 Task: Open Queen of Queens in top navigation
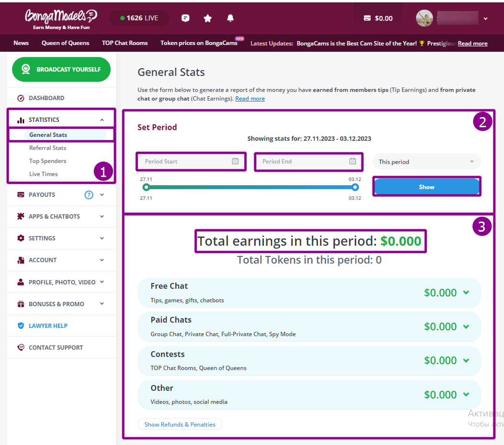(x=65, y=43)
